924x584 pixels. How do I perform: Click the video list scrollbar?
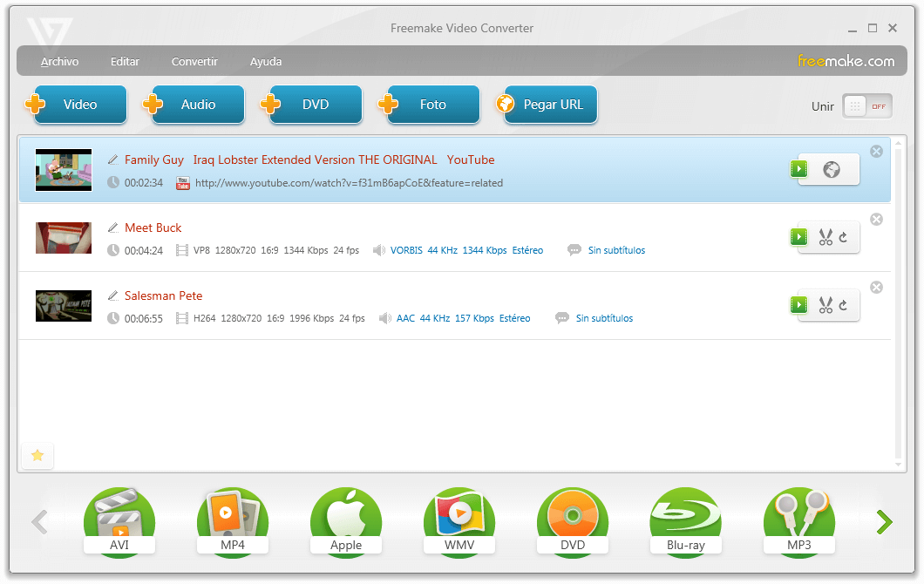898,302
